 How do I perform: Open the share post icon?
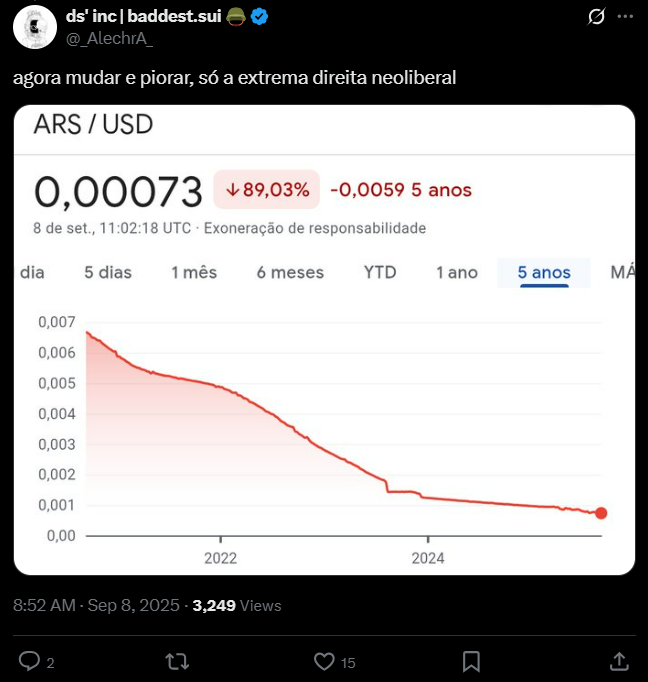click(x=619, y=661)
